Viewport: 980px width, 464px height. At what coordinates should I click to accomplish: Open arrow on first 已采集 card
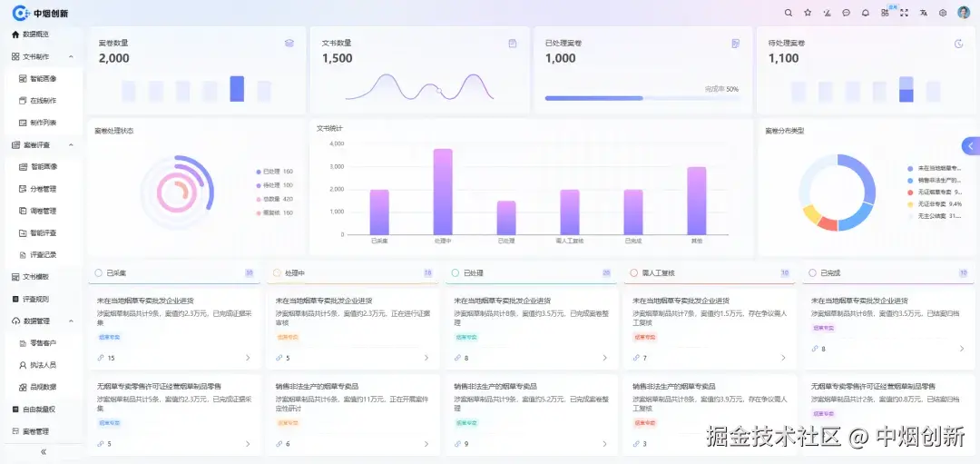(248, 358)
